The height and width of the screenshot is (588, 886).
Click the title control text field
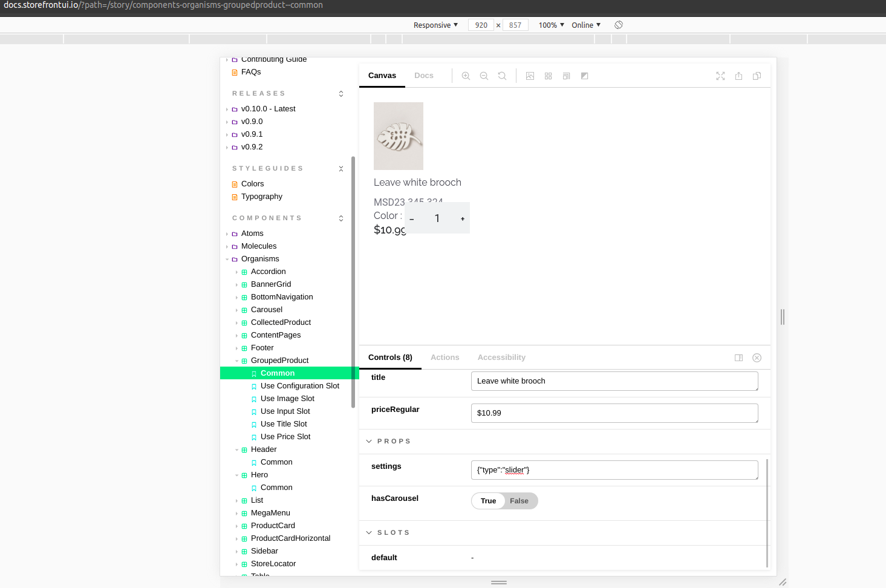(614, 381)
